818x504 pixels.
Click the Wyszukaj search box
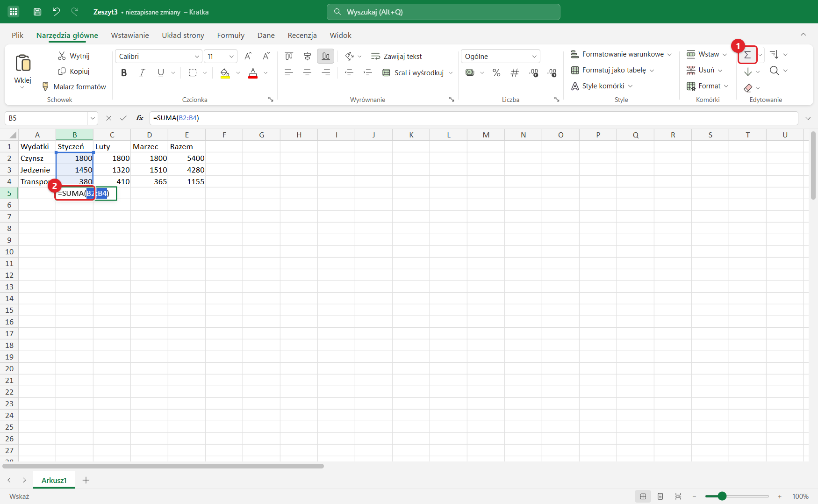[x=444, y=12]
